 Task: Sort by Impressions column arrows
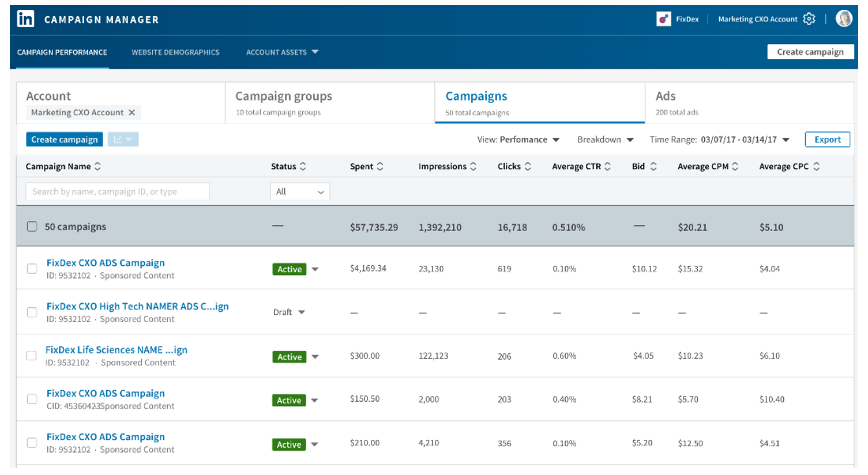pyautogui.click(x=473, y=166)
